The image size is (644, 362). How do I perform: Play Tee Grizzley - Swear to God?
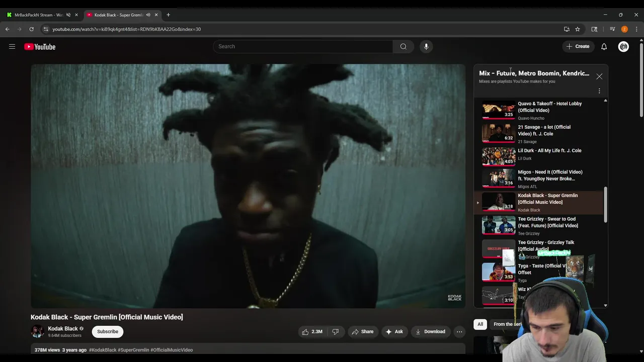(539, 226)
